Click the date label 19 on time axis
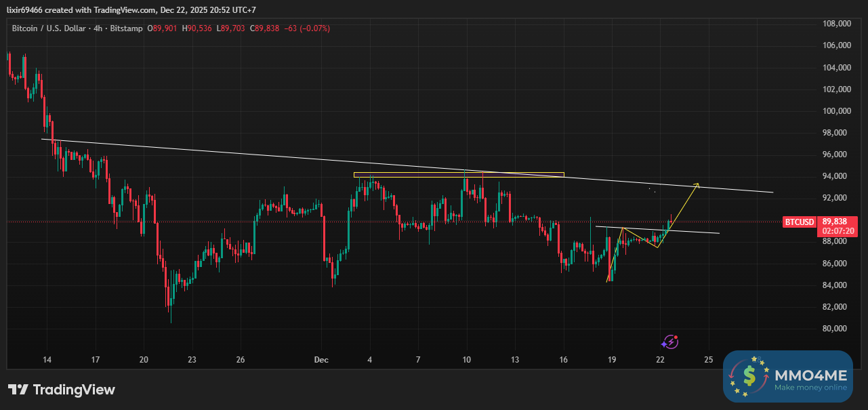This screenshot has height=410, width=868. (612, 359)
